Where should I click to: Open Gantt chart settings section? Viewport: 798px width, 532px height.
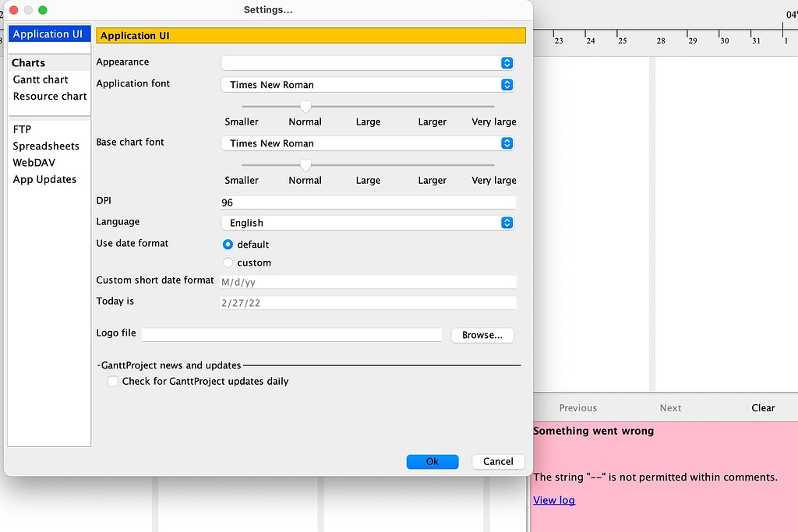(39, 79)
